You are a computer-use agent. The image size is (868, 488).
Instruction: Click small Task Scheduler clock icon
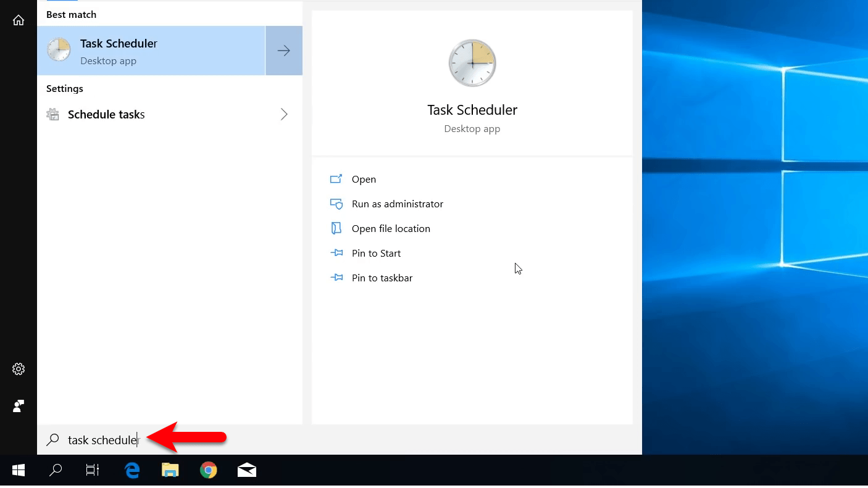pos(59,50)
